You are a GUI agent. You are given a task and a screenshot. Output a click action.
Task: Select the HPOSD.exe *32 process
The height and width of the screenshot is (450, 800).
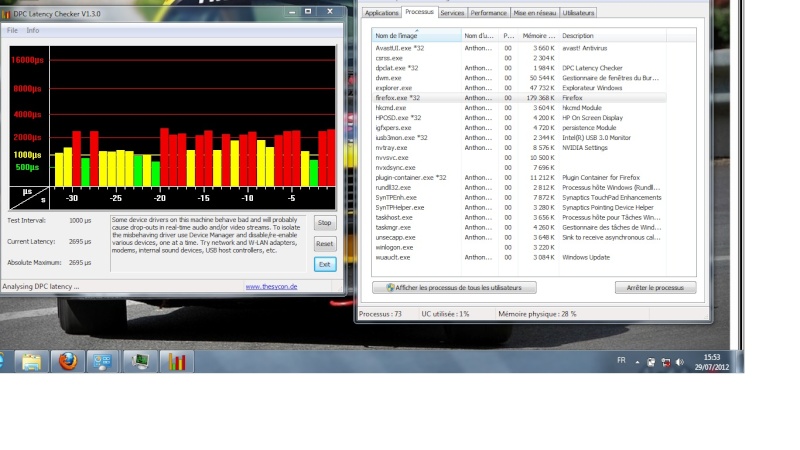[519, 118]
